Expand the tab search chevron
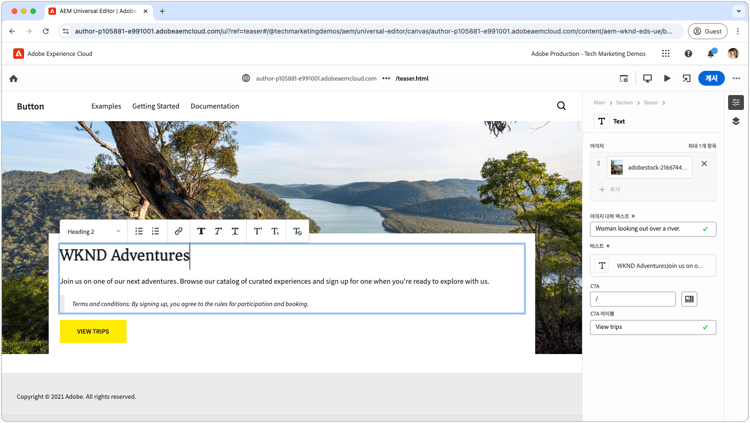Image resolution: width=750 pixels, height=423 pixels. coord(739,11)
